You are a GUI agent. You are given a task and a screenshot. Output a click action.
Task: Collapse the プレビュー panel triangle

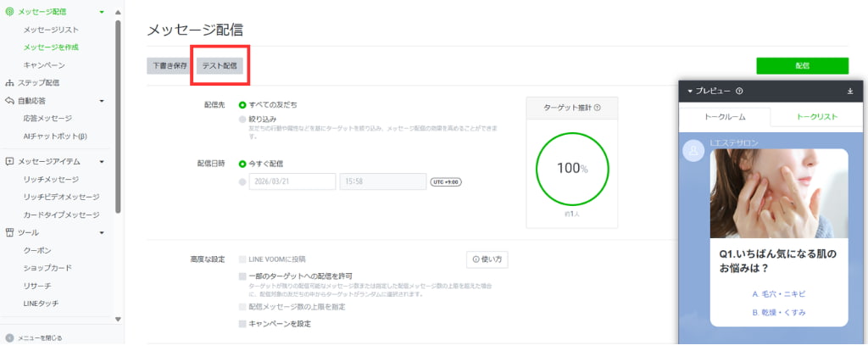coord(690,92)
